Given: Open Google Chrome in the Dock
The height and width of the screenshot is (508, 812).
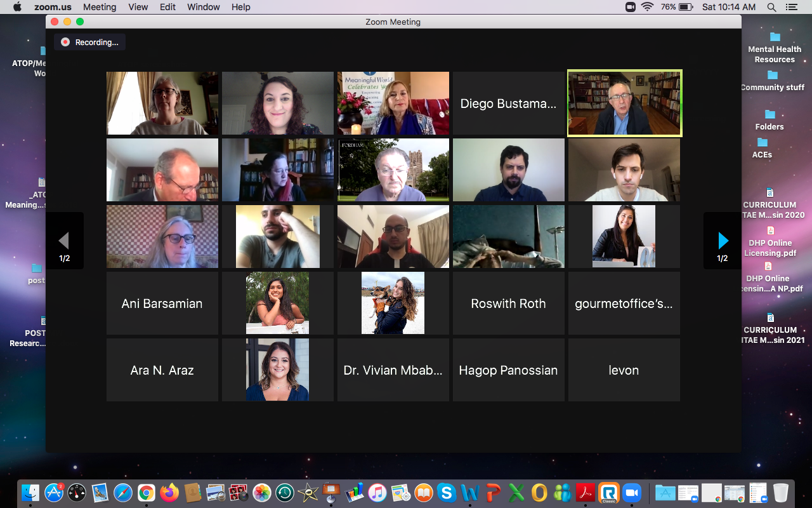Looking at the screenshot, I should (147, 492).
